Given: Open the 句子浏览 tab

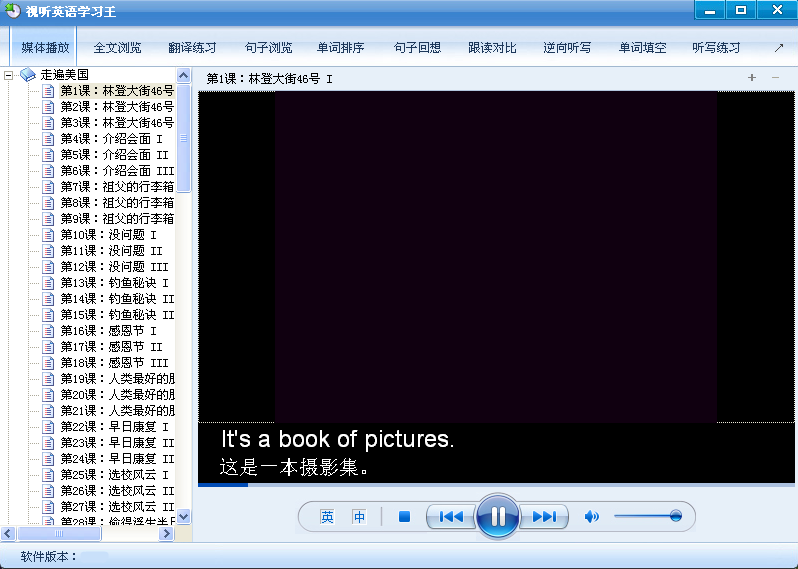Looking at the screenshot, I should (268, 48).
